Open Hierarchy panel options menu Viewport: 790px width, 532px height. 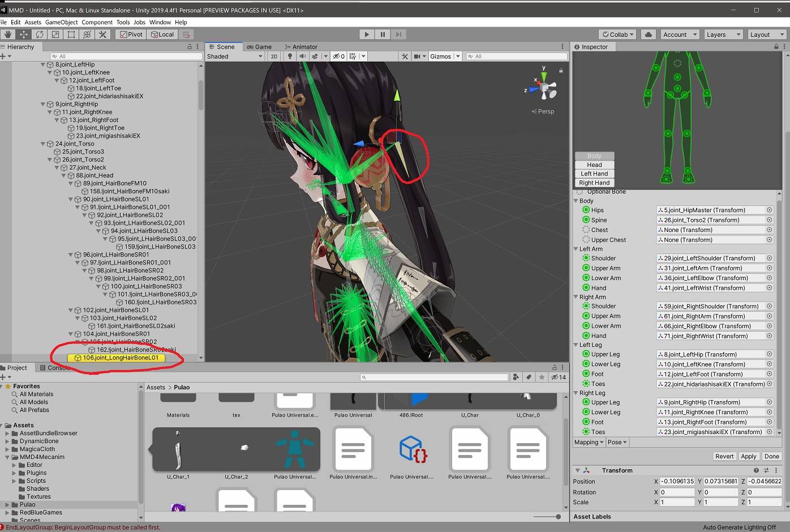197,47
